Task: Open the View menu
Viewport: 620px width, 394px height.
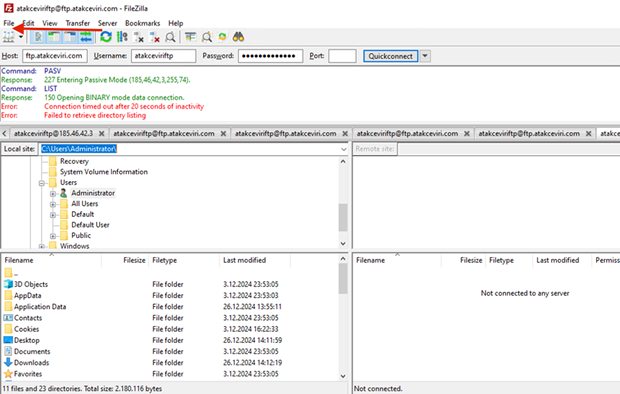Action: pyautogui.click(x=50, y=23)
